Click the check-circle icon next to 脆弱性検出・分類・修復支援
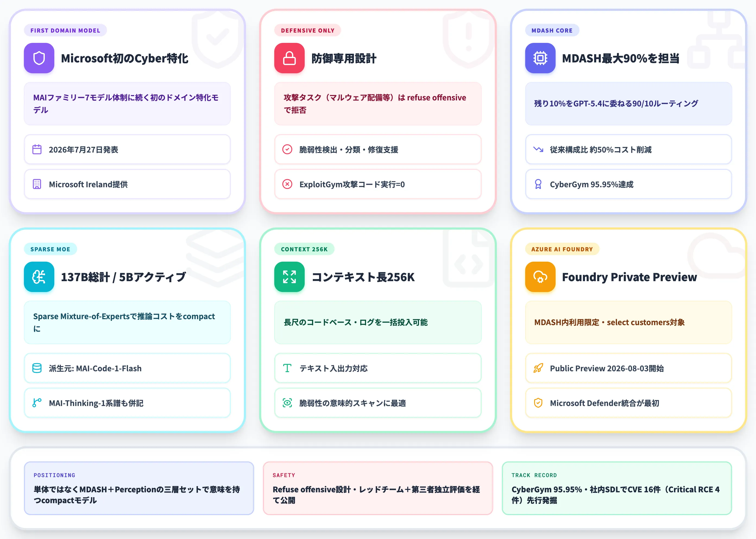Viewport: 756px width, 539px height. point(287,149)
